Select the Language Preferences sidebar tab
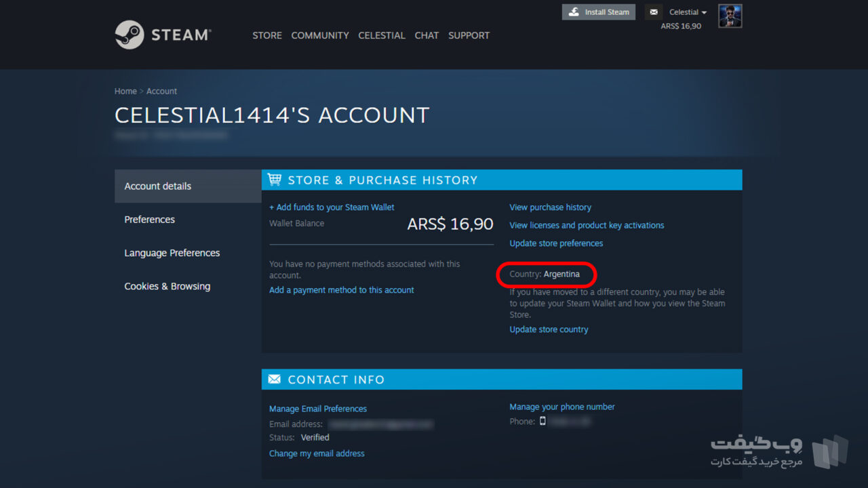Screen dimensions: 868x488 pos(188,253)
